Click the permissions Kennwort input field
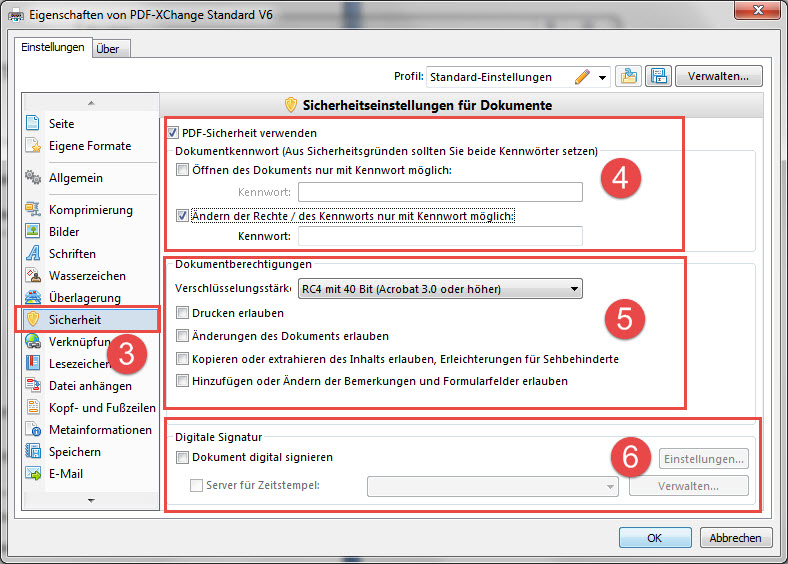Image resolution: width=788 pixels, height=564 pixels. click(x=440, y=236)
